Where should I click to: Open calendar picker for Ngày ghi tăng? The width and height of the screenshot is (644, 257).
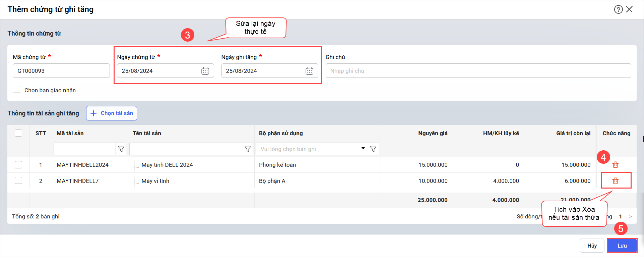pos(310,71)
